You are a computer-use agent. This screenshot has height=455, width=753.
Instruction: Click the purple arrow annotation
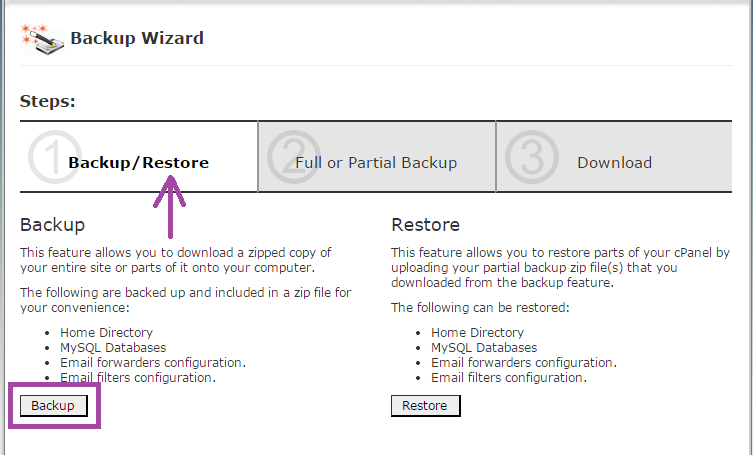(x=170, y=207)
